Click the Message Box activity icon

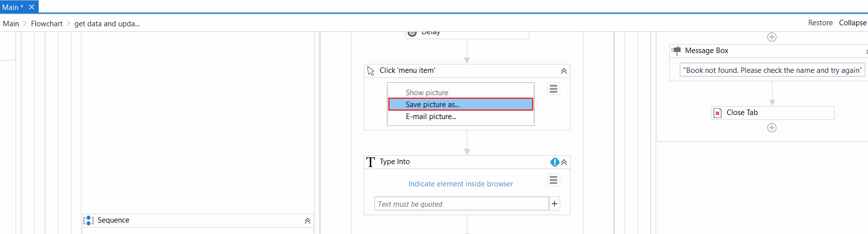[676, 51]
